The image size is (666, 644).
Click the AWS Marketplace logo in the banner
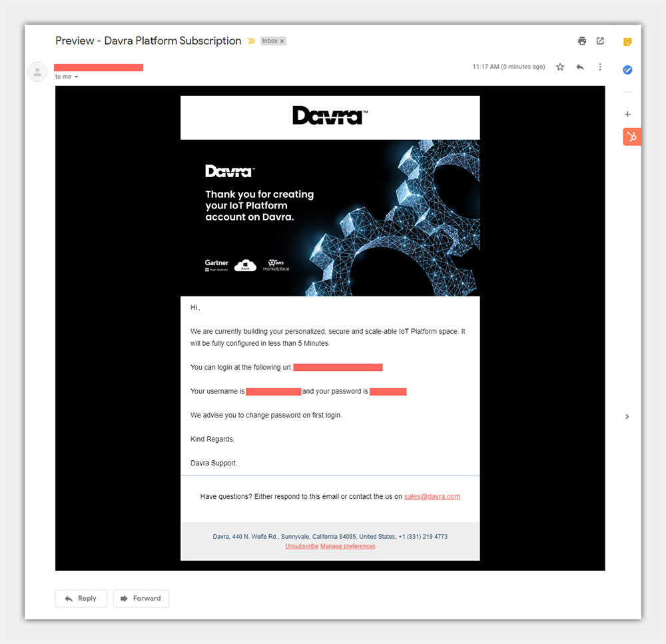276,265
